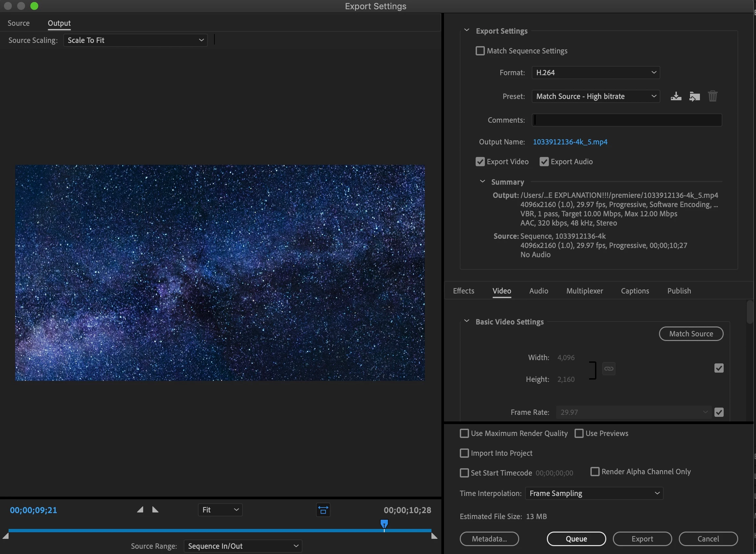Click the Delete Preset trash icon
The image size is (756, 554).
pos(712,96)
